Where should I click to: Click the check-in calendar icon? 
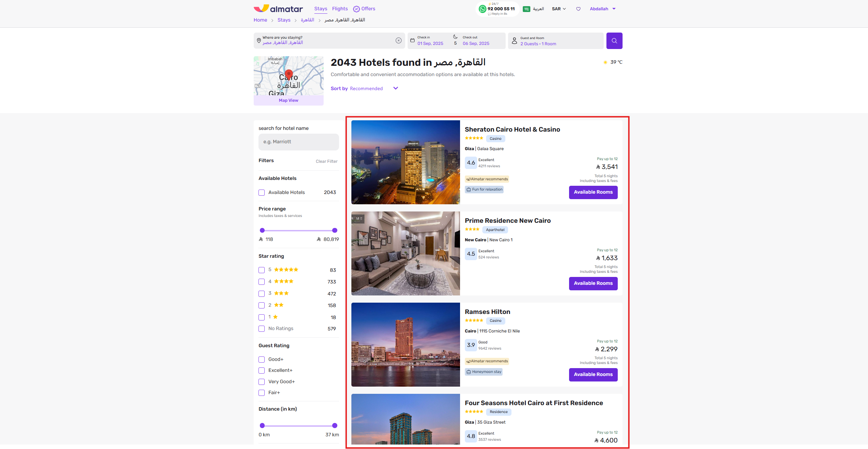pos(412,40)
